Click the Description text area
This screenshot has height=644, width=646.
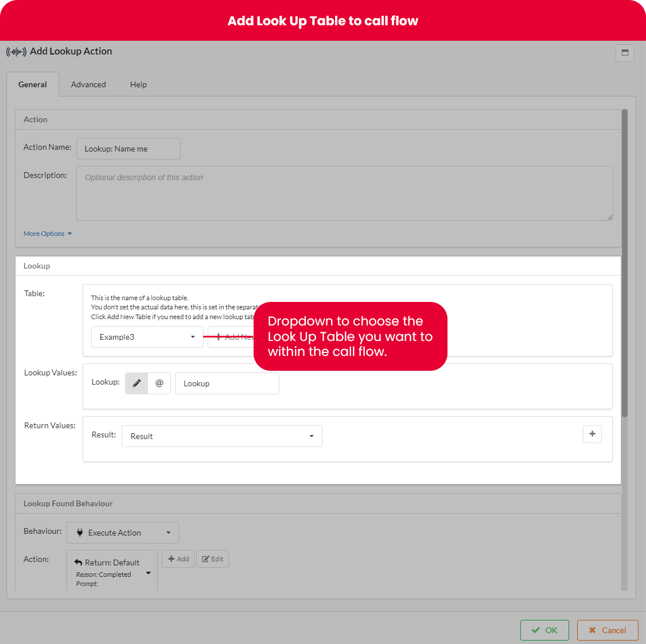point(344,193)
